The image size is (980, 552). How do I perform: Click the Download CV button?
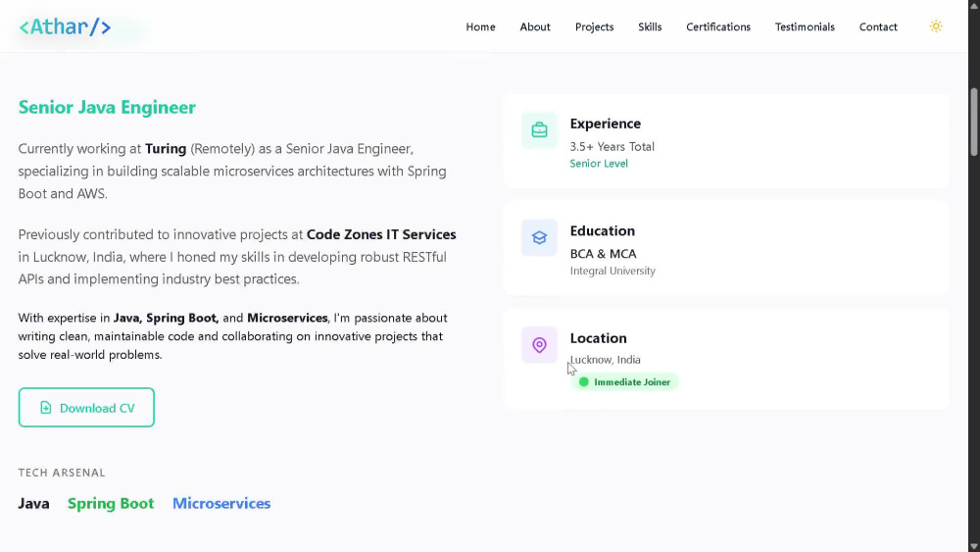86,408
